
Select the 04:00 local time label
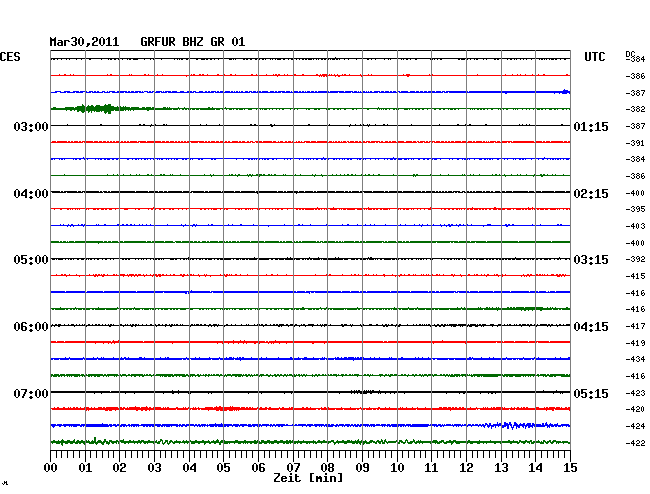31,194
